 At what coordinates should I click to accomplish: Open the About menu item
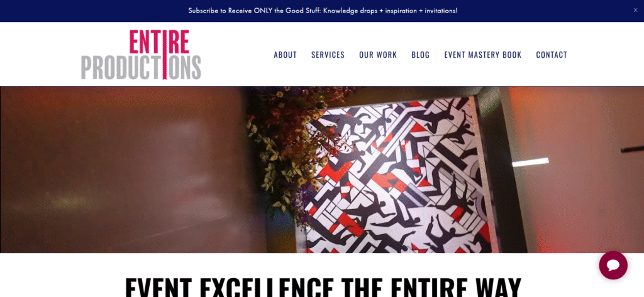(x=285, y=55)
